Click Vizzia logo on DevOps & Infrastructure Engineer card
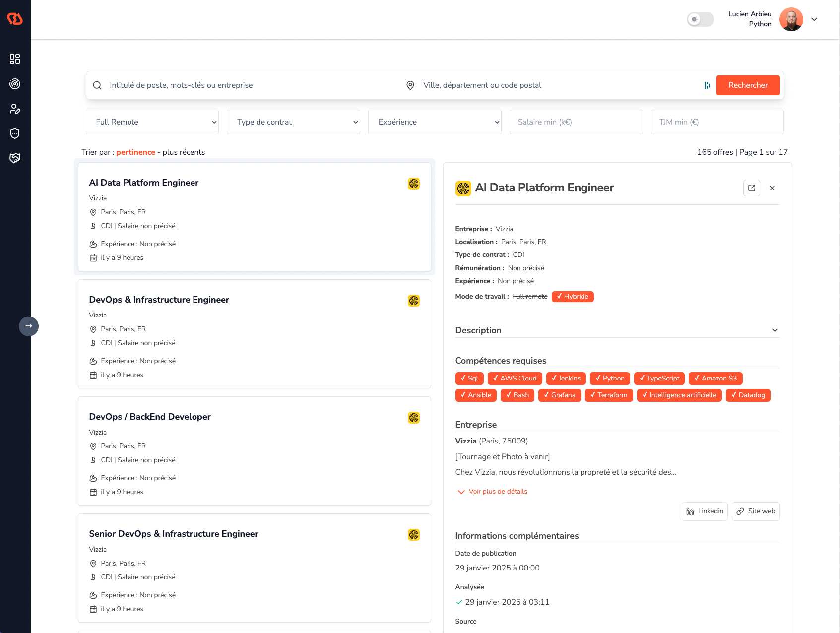The height and width of the screenshot is (633, 840). coord(414,301)
